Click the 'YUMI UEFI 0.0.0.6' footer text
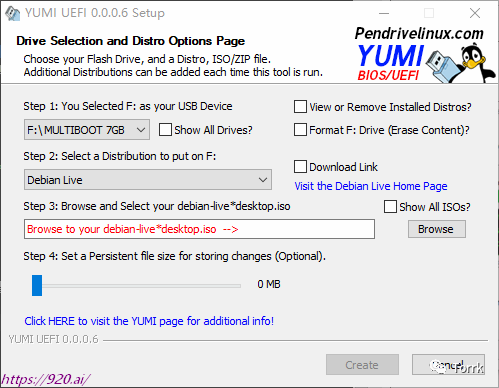Image resolution: width=499 pixels, height=388 pixels. [53, 339]
